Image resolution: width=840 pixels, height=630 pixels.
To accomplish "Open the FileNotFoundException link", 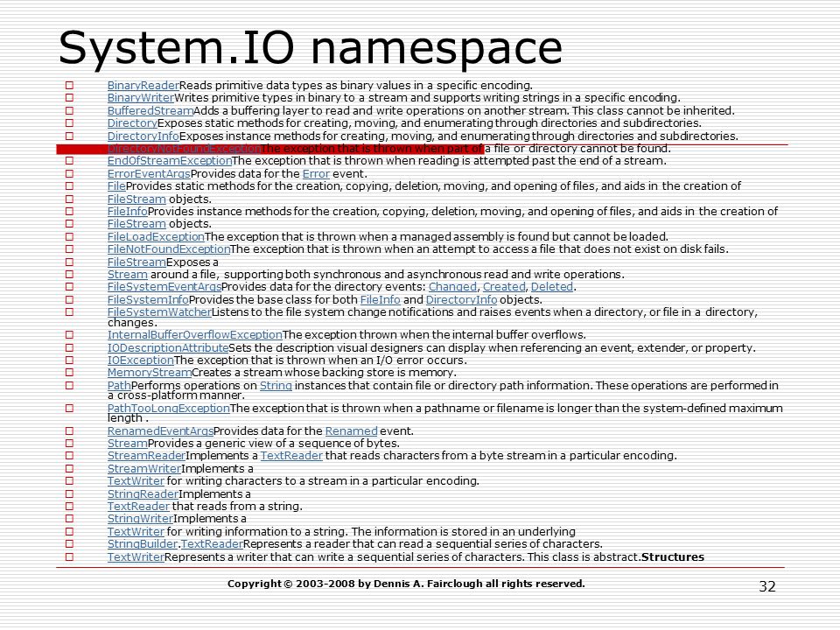I will point(169,249).
